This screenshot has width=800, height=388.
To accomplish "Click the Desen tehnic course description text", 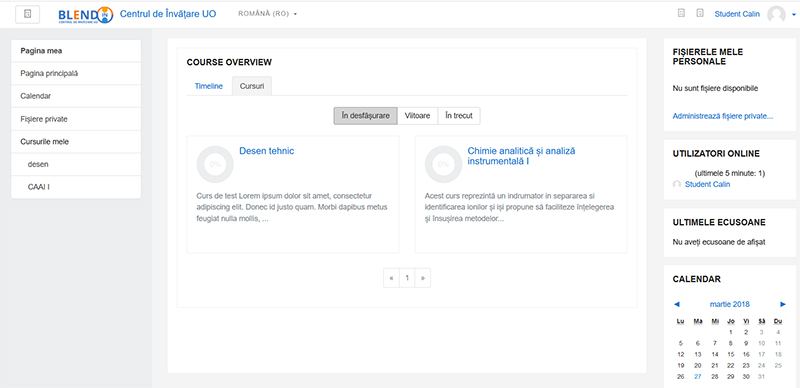I will click(292, 207).
